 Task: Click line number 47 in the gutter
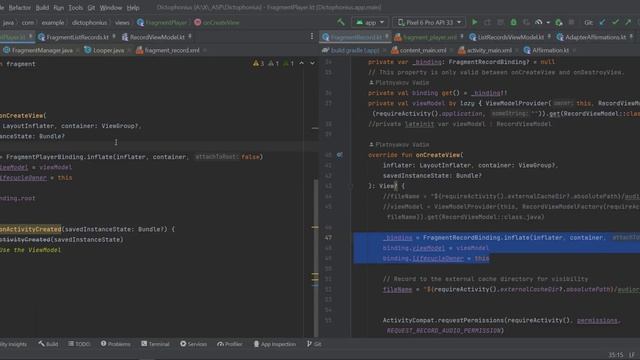pos(328,238)
